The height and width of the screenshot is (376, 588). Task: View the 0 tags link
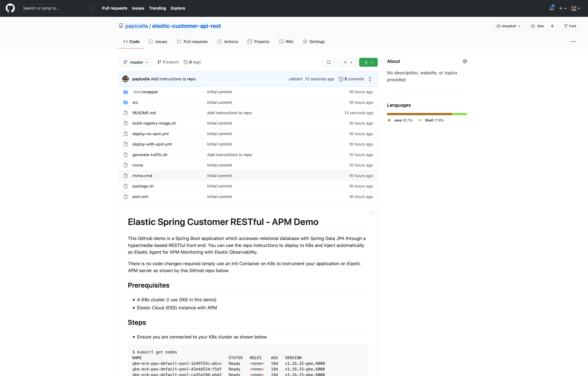point(192,62)
